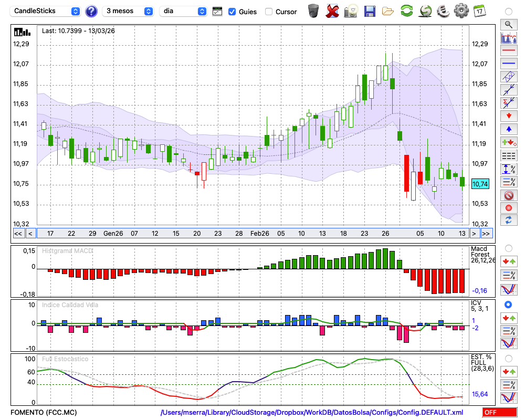Open the 3 mesos period dropdown
Screen dimensions: 525x420
[129, 11]
